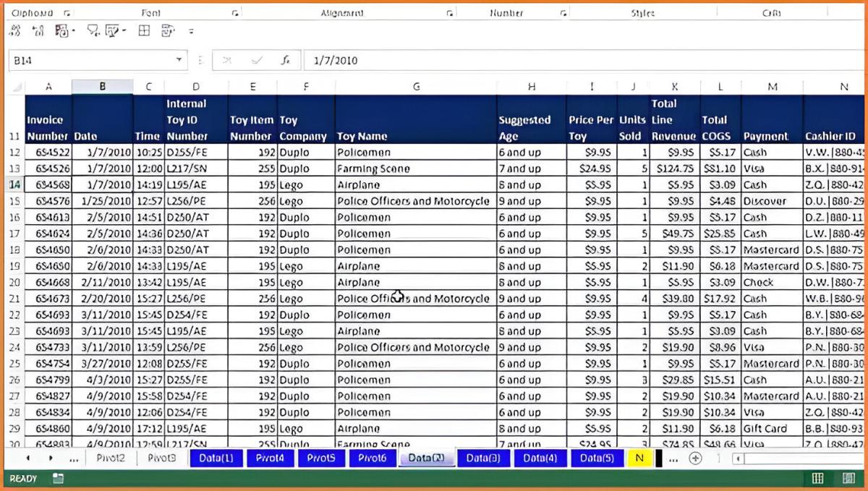Click the formula bar enter checkmark icon
Image resolution: width=868 pixels, height=491 pixels.
coord(257,61)
